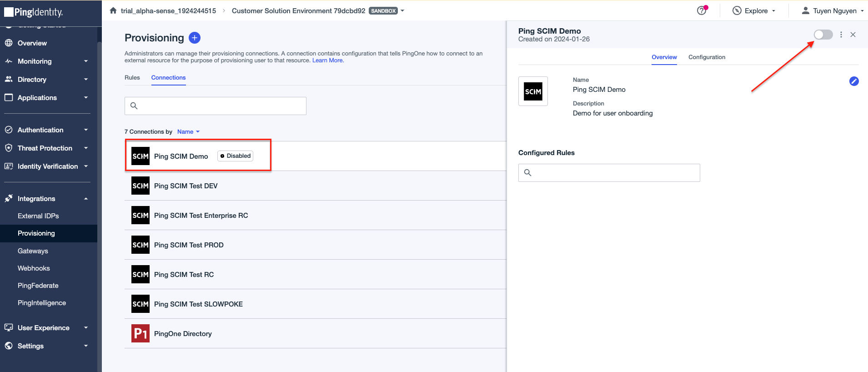Screen dimensions: 868x372
Task: Click the User Experience monitor icon
Action: tap(9, 327)
